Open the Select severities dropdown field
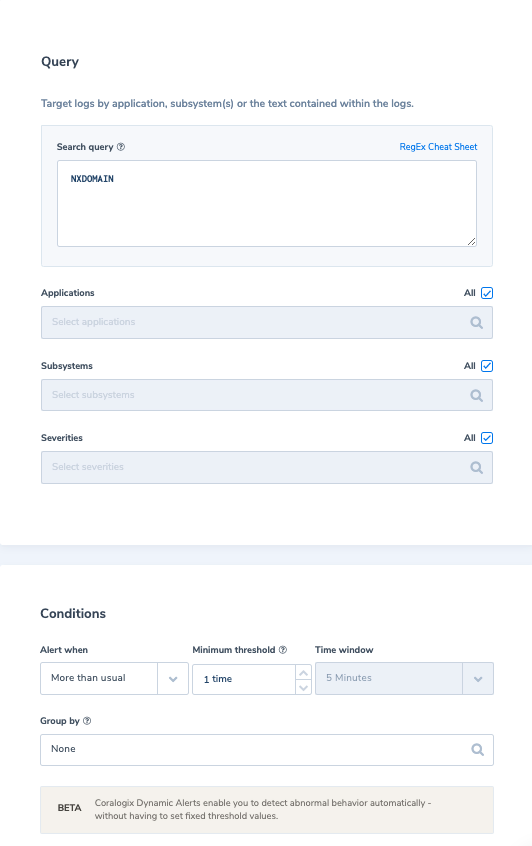The height and width of the screenshot is (846, 532). click(267, 467)
